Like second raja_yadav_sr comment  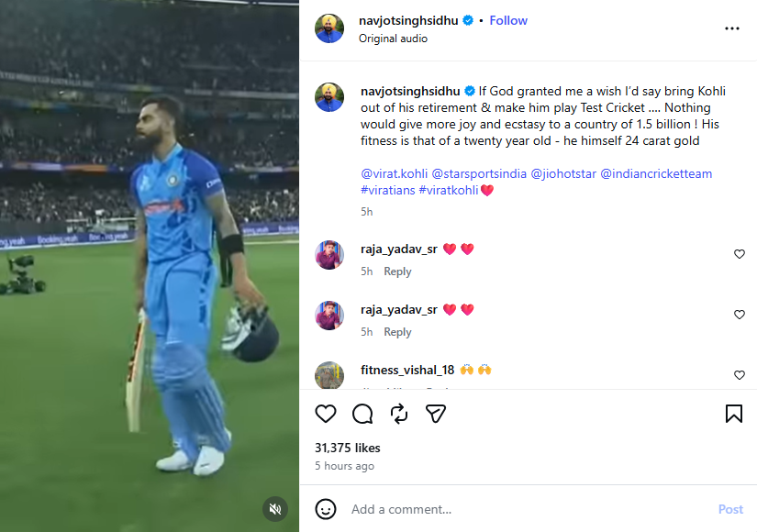click(740, 315)
